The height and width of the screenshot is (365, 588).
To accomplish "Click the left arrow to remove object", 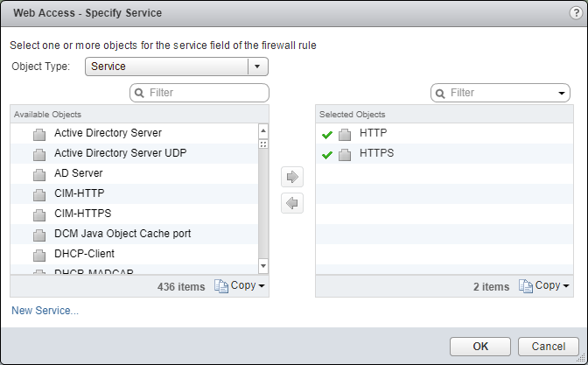I will (292, 204).
